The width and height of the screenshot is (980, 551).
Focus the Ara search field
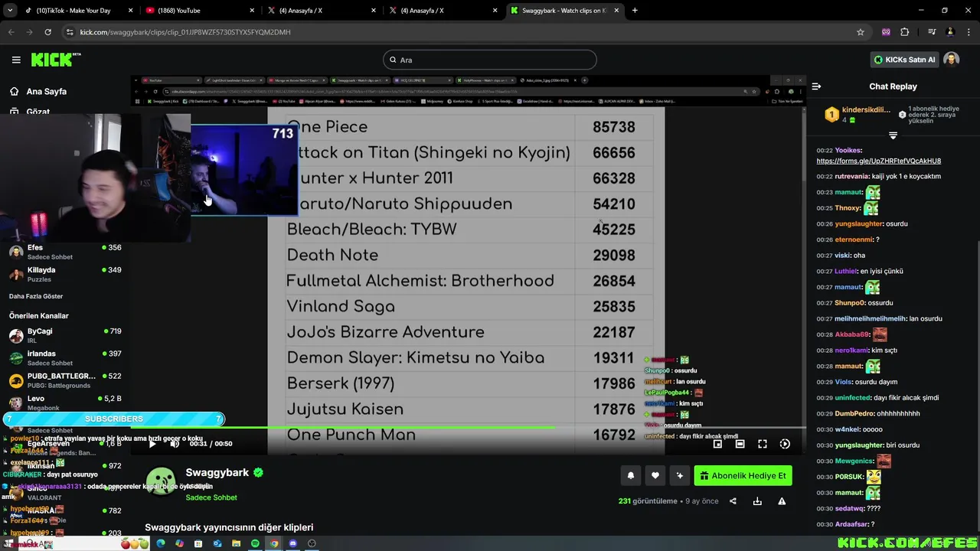click(490, 60)
